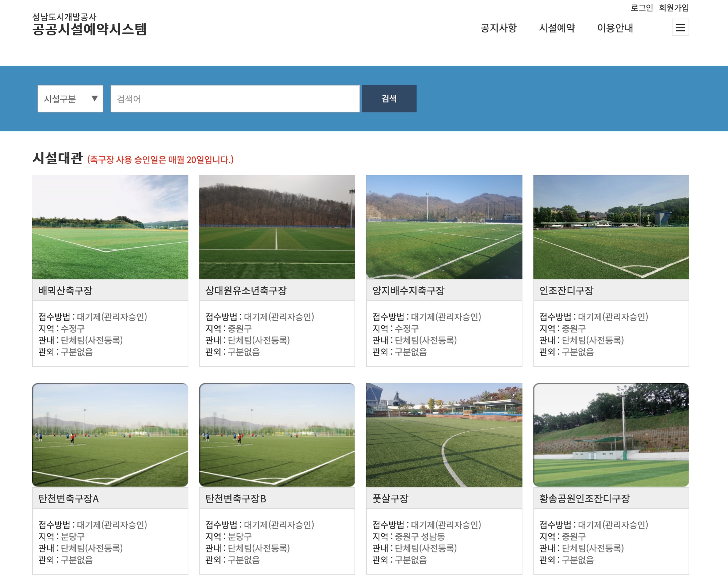Open the 시설예약 menu item
Image resolution: width=728 pixels, height=575 pixels.
click(558, 28)
